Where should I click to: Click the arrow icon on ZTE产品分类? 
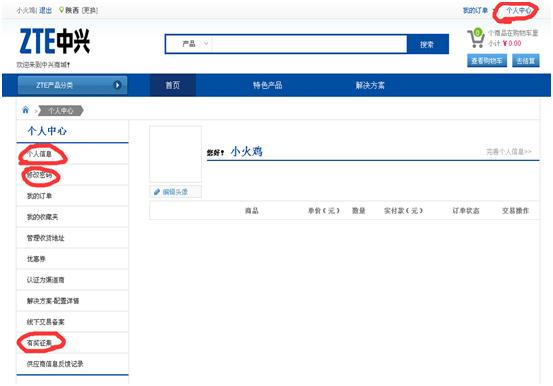[x=117, y=85]
